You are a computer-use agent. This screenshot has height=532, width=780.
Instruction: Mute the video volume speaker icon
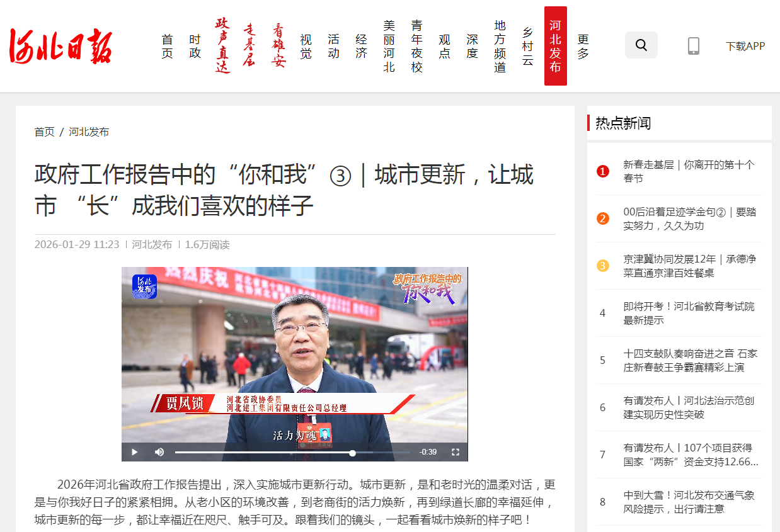click(159, 452)
